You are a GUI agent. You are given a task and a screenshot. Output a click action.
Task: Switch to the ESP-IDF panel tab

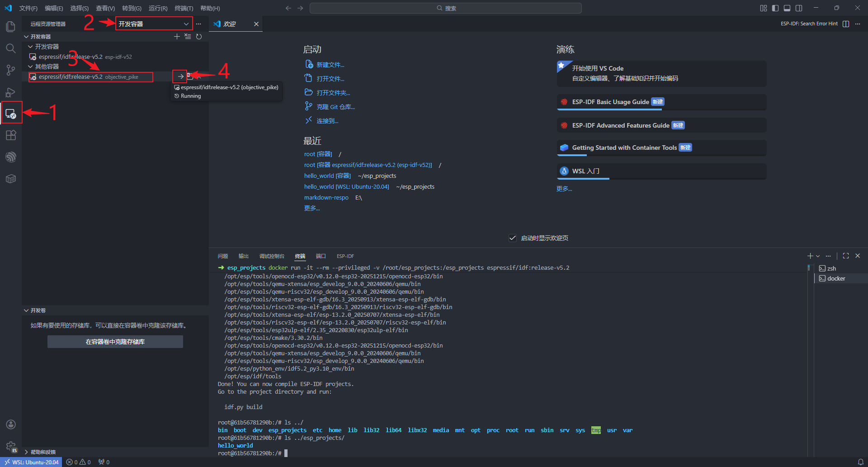tap(345, 256)
